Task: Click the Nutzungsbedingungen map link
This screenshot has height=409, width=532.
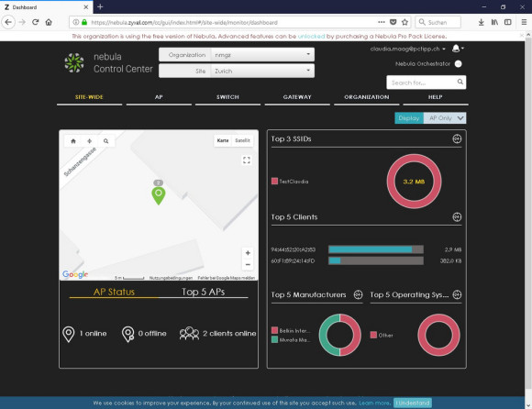Action: pyautogui.click(x=171, y=278)
